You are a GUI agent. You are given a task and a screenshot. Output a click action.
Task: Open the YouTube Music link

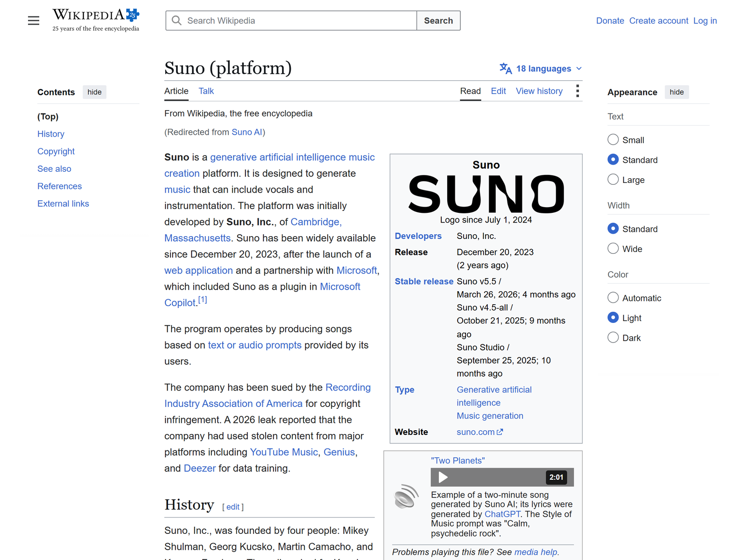(284, 452)
